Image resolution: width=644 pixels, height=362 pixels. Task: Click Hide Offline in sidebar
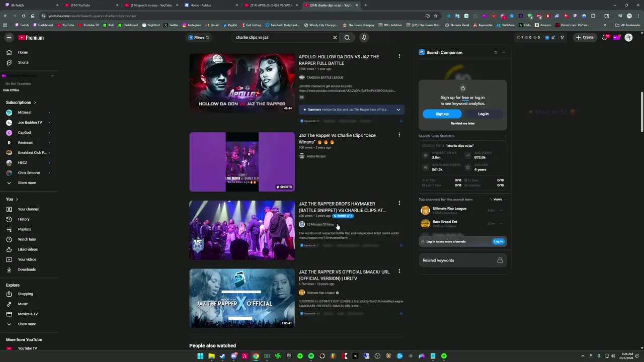pyautogui.click(x=11, y=90)
